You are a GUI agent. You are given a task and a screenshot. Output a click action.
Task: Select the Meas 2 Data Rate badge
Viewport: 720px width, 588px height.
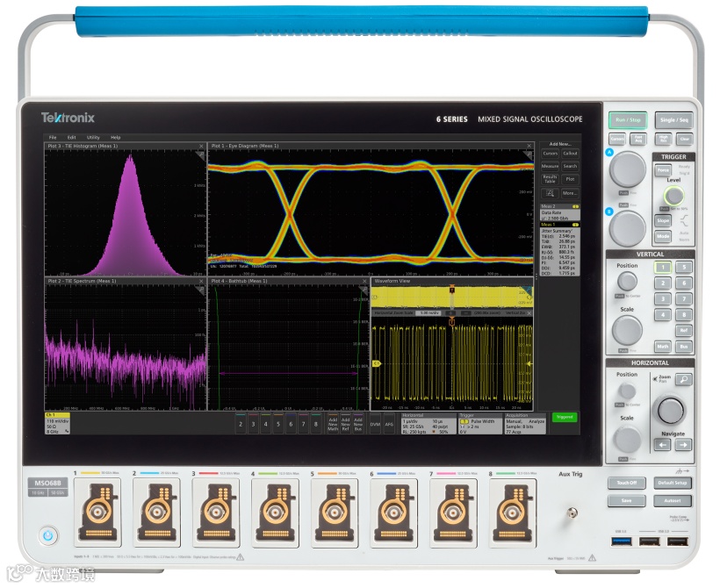pos(559,212)
